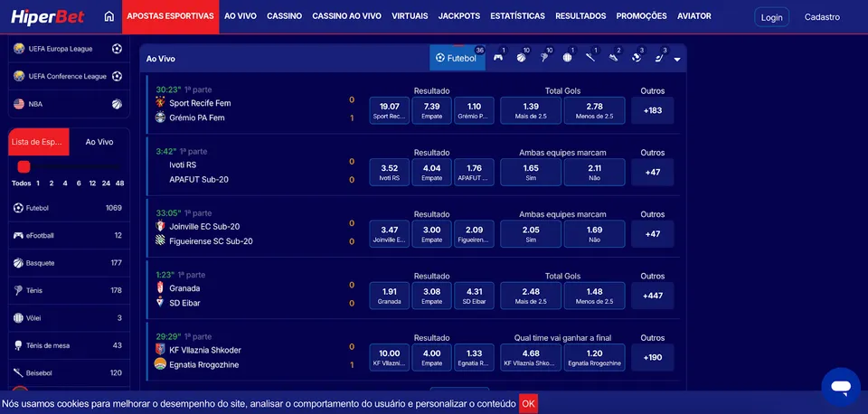
Task: Expand +190 other markets for KF Vllaznia
Action: 653,357
